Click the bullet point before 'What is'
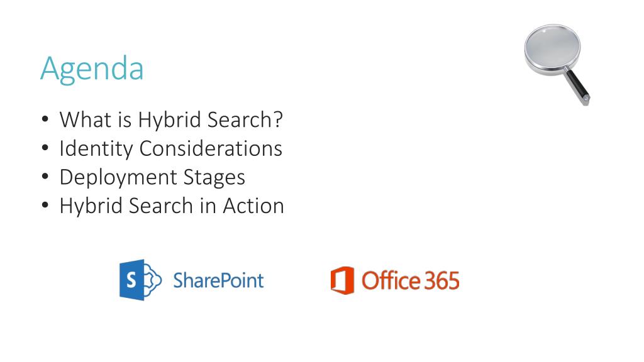 [45, 120]
